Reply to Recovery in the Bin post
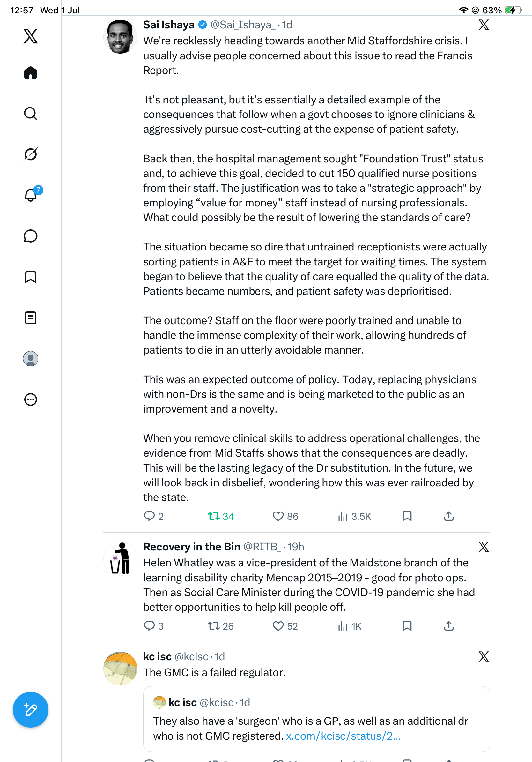 pyautogui.click(x=154, y=626)
